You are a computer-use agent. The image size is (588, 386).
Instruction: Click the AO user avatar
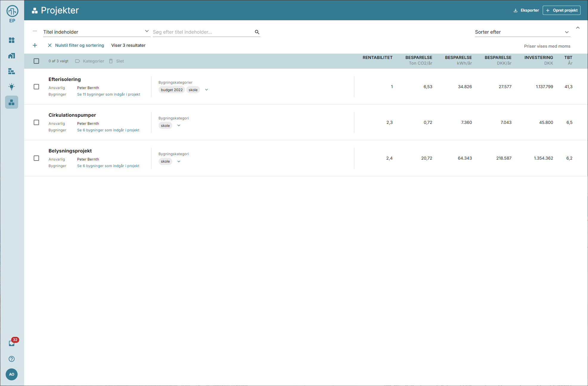pos(12,374)
